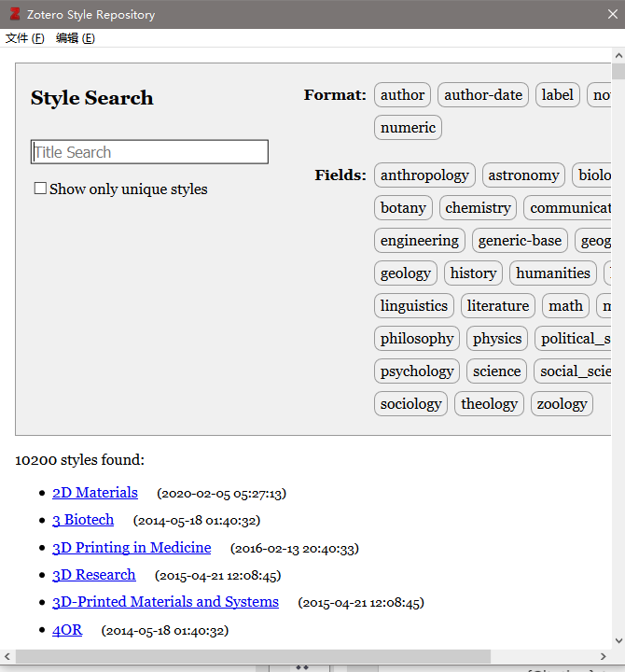Open the 3 Biotech style link

[x=83, y=520]
